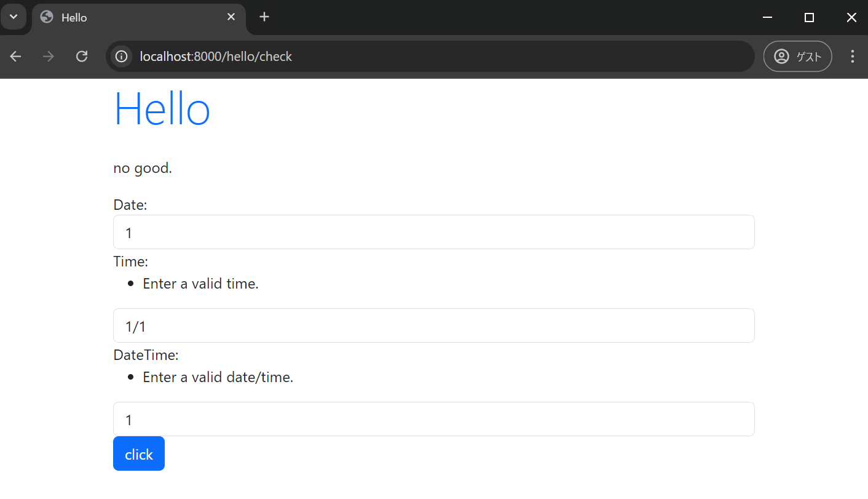Open a new tab with the plus icon
The height and width of the screenshot is (499, 868).
[x=264, y=17]
